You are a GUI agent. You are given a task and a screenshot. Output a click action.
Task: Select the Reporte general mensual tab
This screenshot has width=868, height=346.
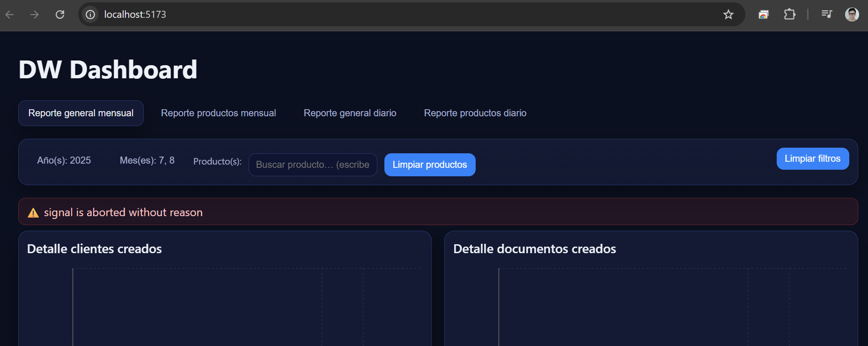point(81,113)
